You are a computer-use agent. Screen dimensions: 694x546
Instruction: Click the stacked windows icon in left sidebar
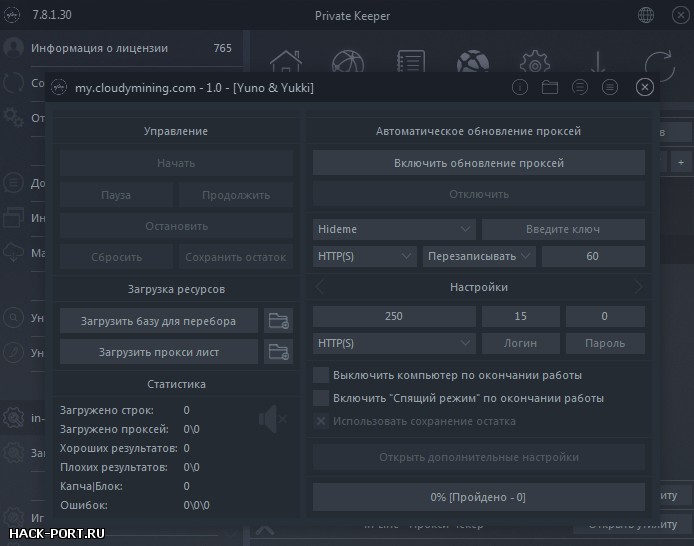[13, 217]
